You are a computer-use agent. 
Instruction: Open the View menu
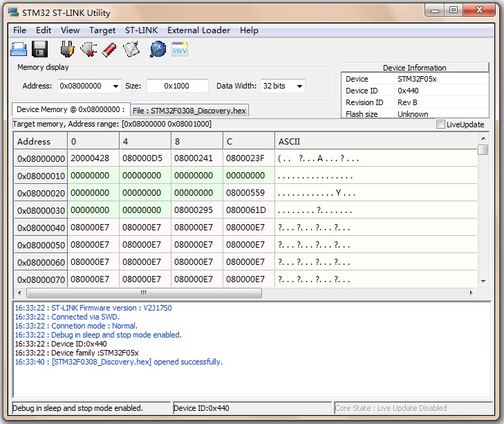[x=70, y=30]
